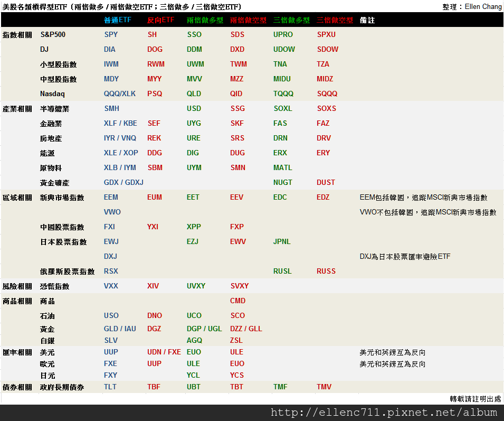504x421 pixels.
Task: Click the SLV ticker
Action: (x=111, y=340)
